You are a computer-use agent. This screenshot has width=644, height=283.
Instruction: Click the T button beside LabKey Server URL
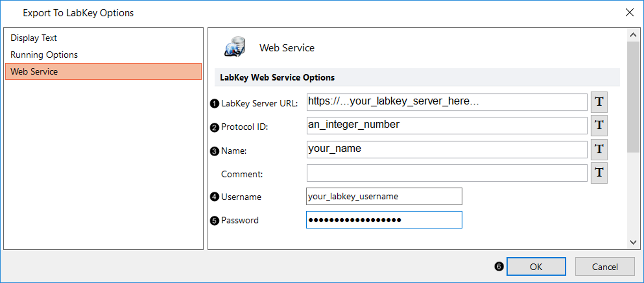[599, 102]
